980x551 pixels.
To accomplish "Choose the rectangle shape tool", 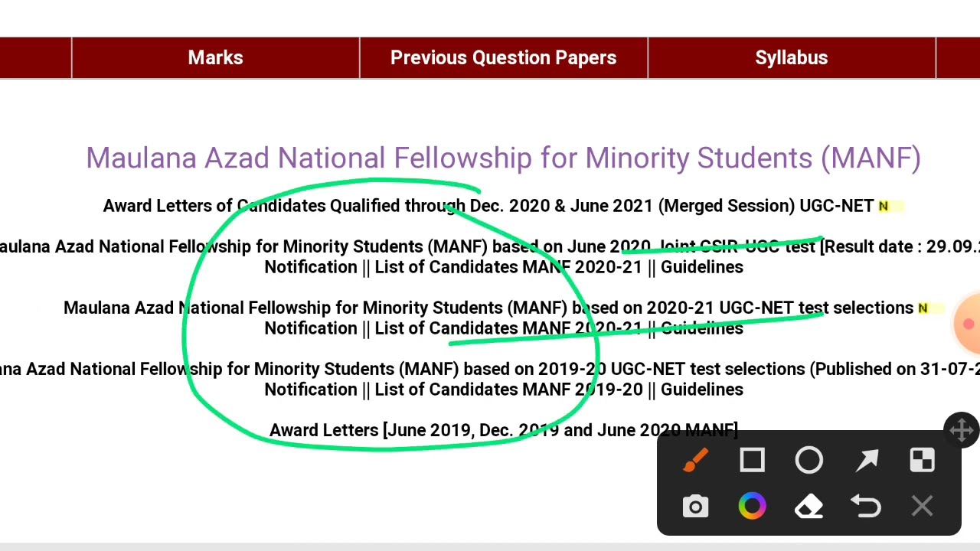I will click(x=752, y=461).
